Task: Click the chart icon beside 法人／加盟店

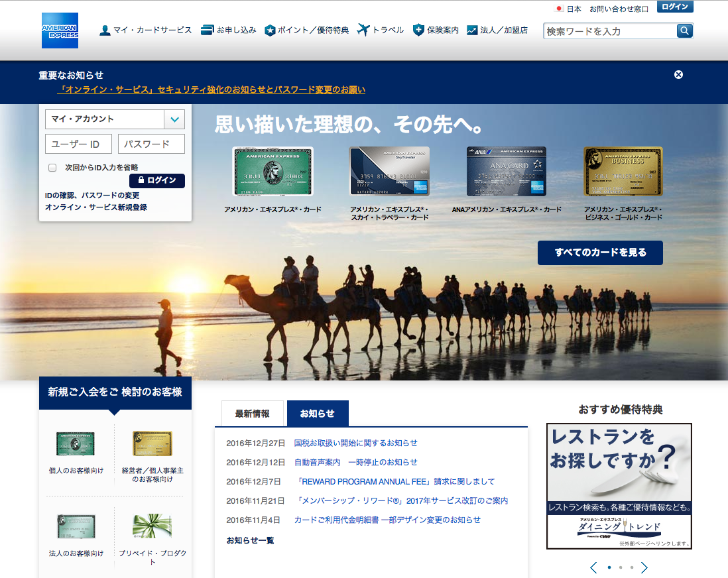Action: coord(471,30)
